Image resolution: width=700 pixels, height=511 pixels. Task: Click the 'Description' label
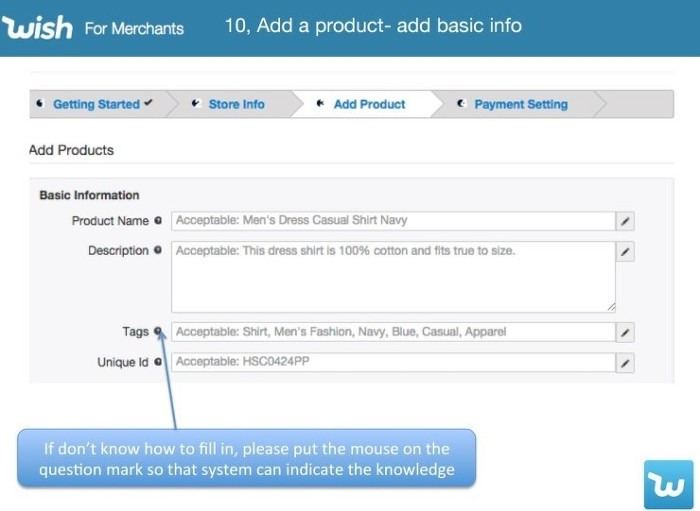point(118,250)
